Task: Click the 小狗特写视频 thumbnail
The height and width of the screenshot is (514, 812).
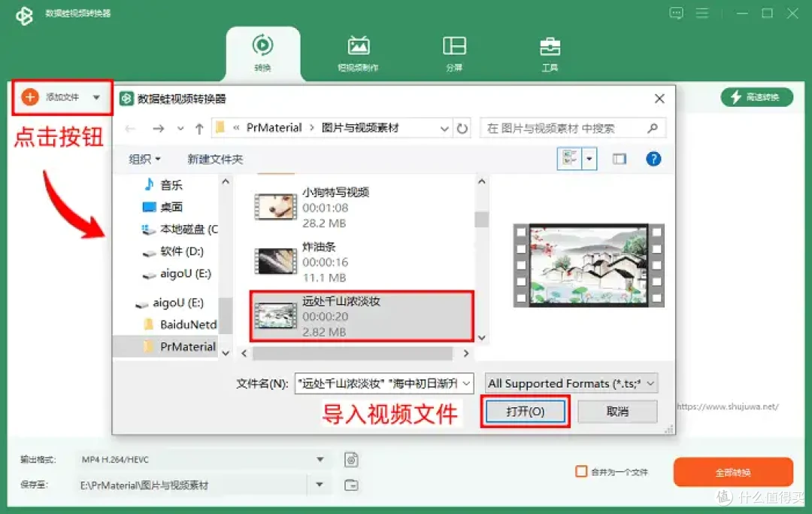Action: (275, 207)
